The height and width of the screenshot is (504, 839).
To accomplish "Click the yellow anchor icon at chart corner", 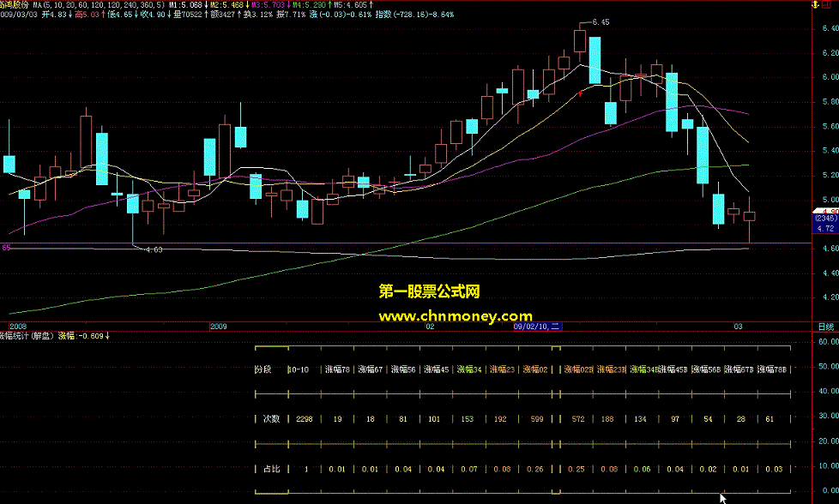I will [x=816, y=5].
